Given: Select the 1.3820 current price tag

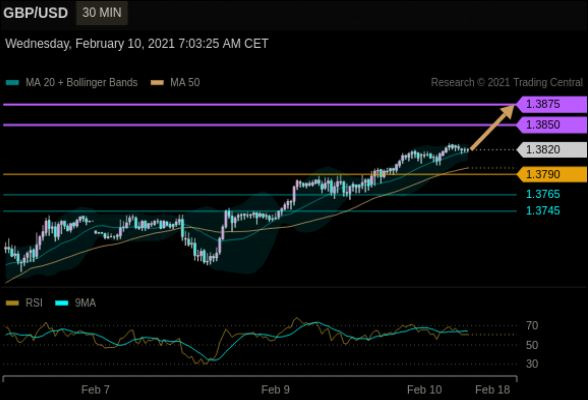Looking at the screenshot, I should 551,150.
